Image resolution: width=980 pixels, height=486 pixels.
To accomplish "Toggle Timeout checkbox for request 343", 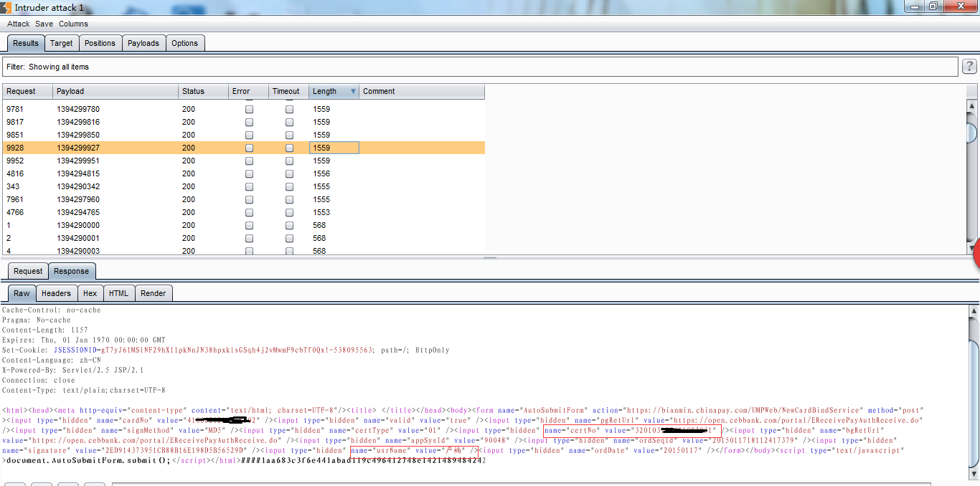I will coord(289,187).
